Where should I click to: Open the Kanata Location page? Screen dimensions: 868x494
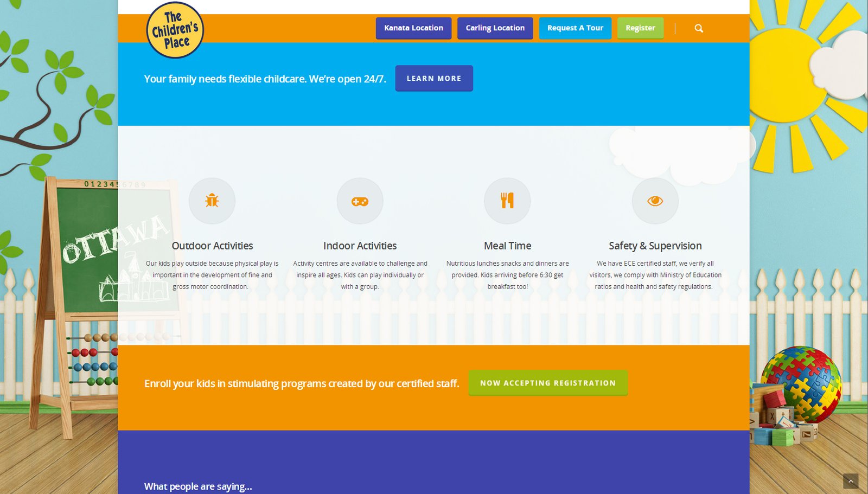(x=414, y=28)
